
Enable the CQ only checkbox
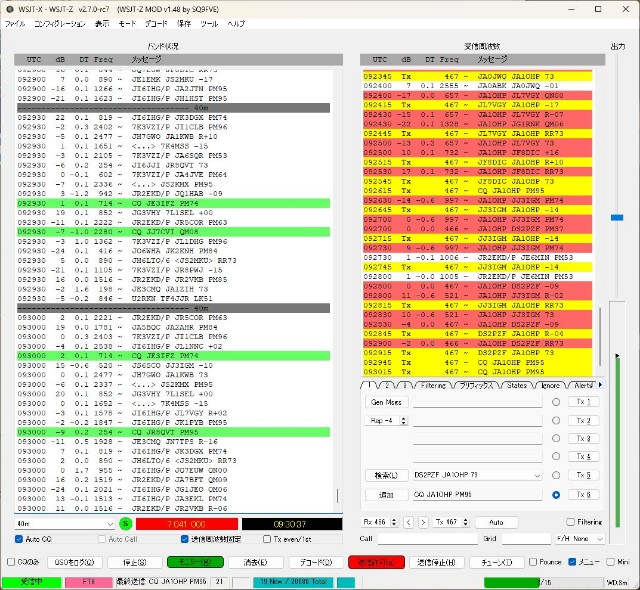point(11,562)
